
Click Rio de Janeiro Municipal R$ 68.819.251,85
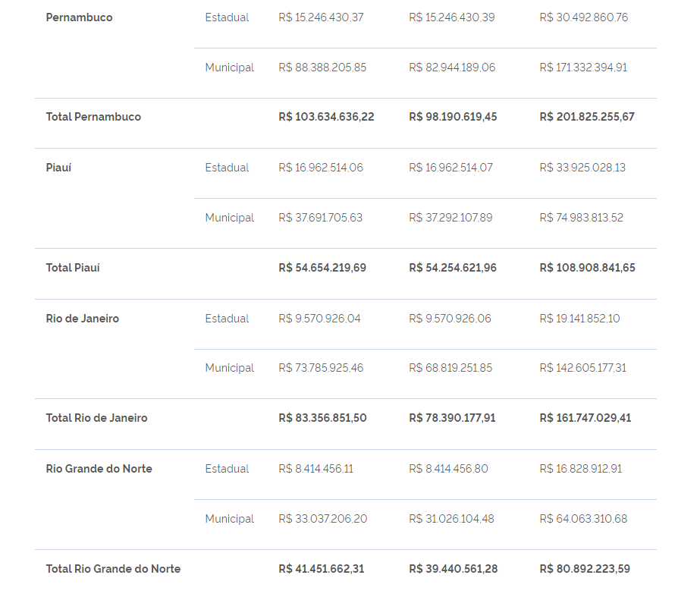tap(450, 368)
